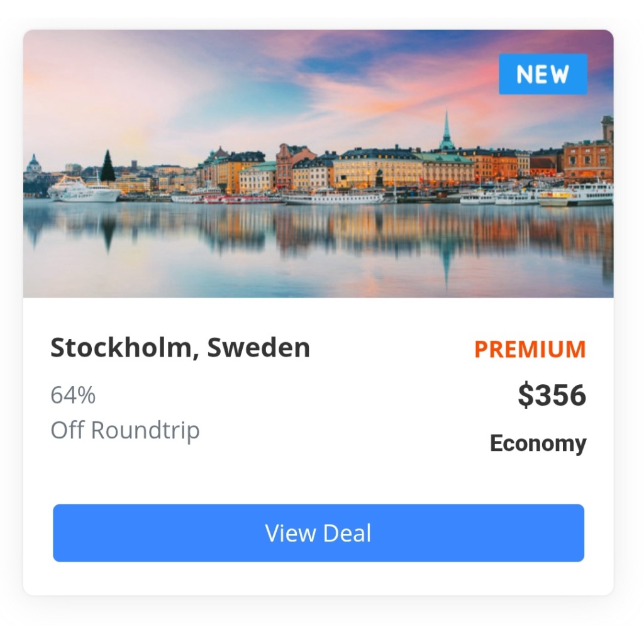Click the Economy class label

(x=538, y=443)
